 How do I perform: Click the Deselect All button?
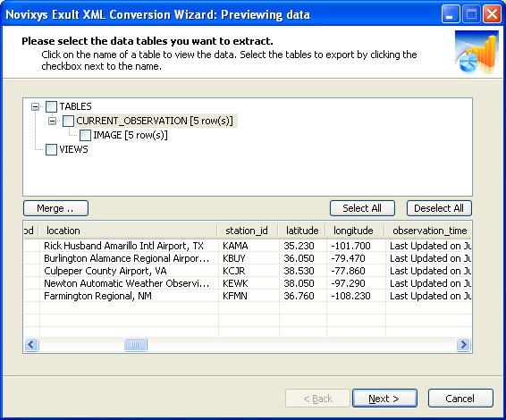point(439,208)
